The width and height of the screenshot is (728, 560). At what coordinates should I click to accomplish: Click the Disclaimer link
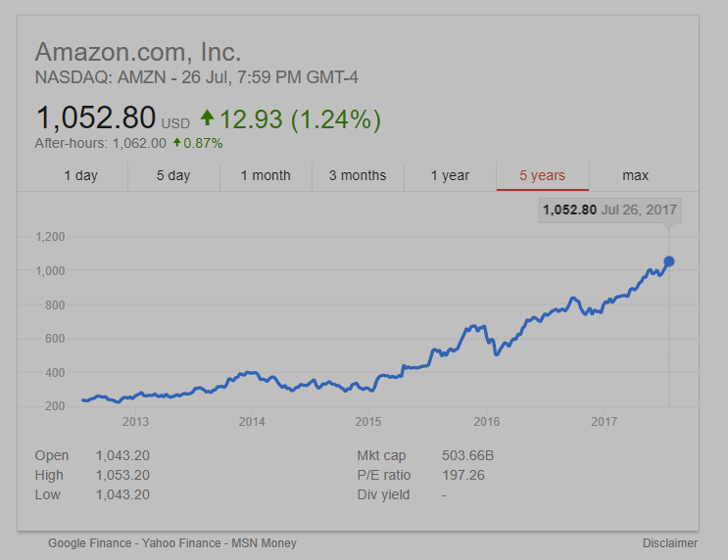pyautogui.click(x=670, y=543)
